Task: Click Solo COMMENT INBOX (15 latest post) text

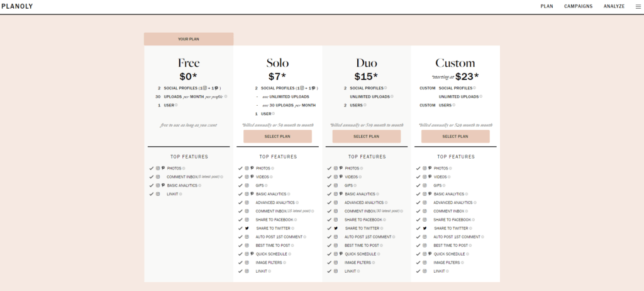Action: pos(283,211)
